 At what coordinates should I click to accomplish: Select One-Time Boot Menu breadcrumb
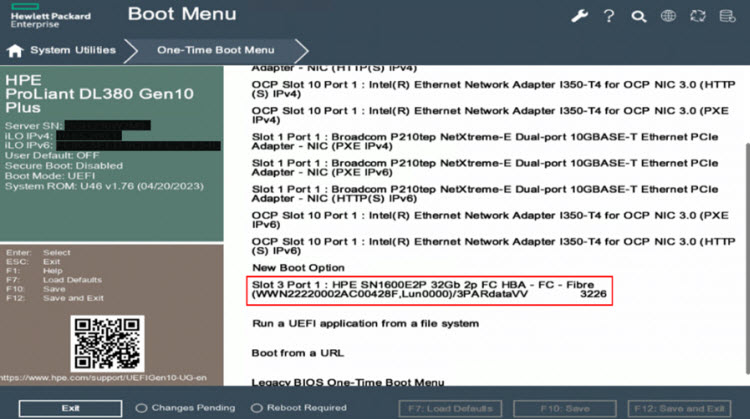(215, 50)
